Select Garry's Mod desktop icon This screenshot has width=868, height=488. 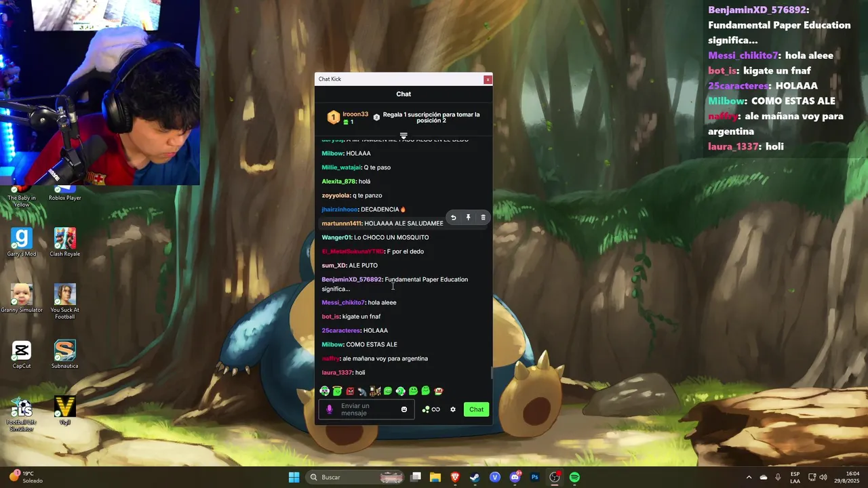tap(22, 242)
